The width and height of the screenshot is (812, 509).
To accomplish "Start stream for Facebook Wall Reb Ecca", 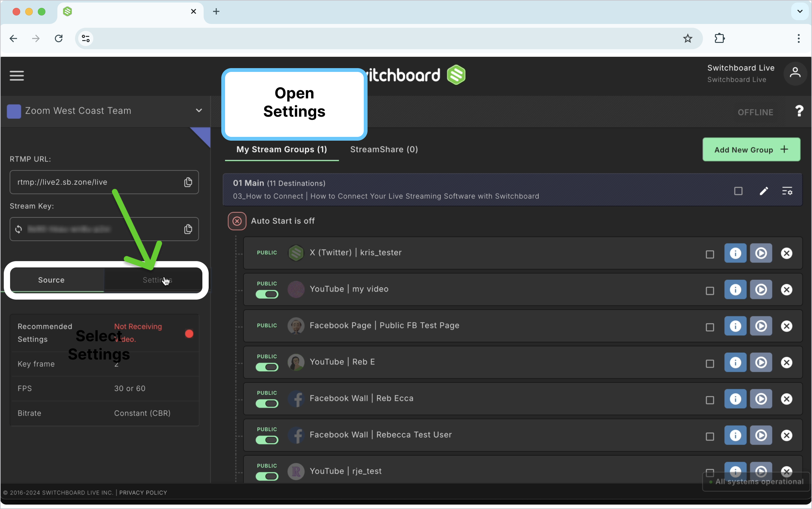I will (x=761, y=399).
